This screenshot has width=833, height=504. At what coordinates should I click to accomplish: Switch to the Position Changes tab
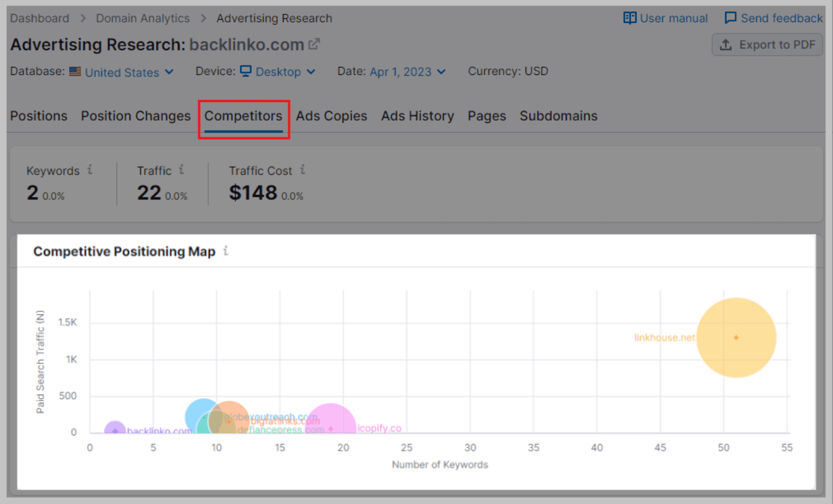tap(136, 116)
